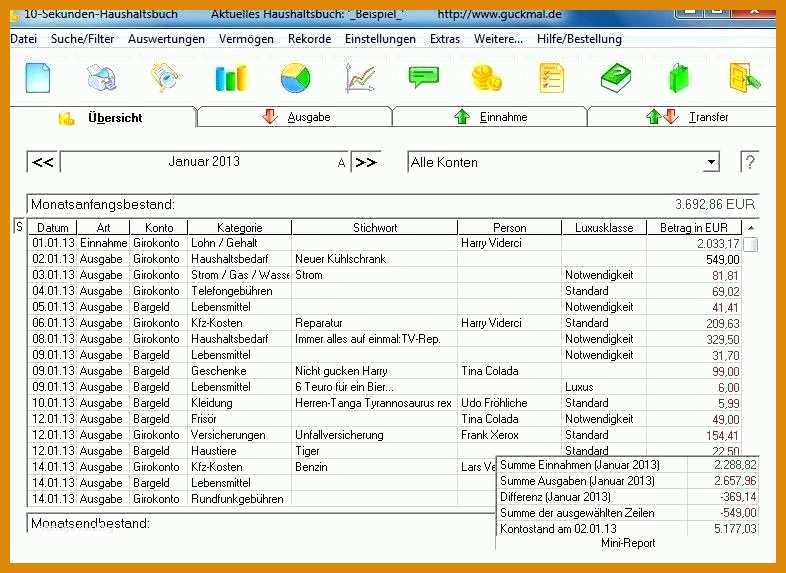The height and width of the screenshot is (573, 786).
Task: Sort by Art column header
Action: [103, 228]
